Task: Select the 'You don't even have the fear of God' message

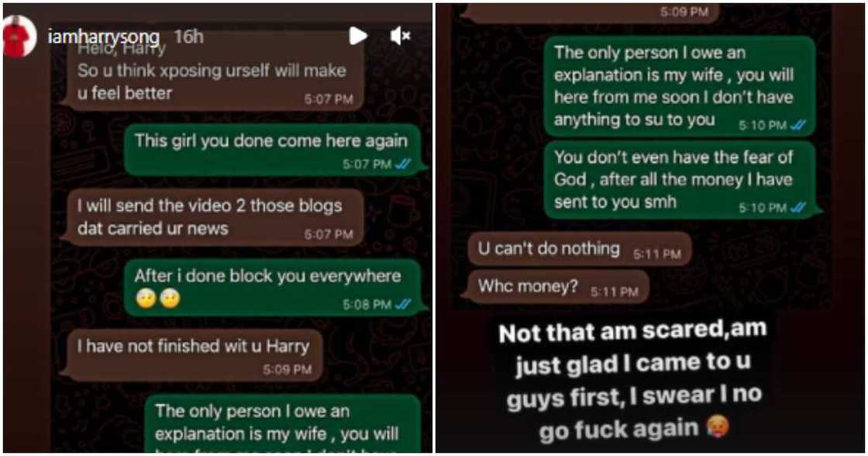Action: point(680,180)
